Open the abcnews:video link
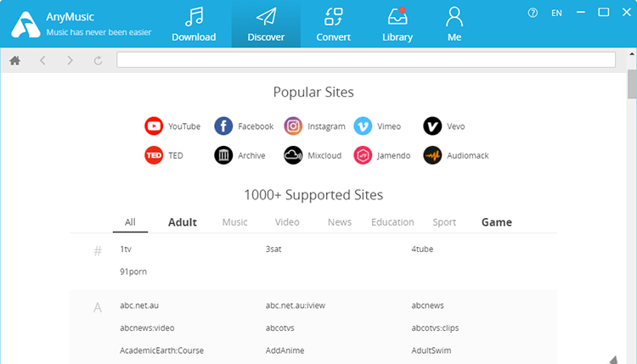The image size is (637, 364). point(147,328)
